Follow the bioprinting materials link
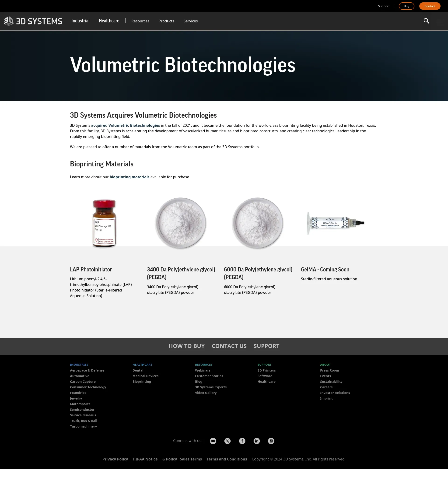 pyautogui.click(x=129, y=177)
